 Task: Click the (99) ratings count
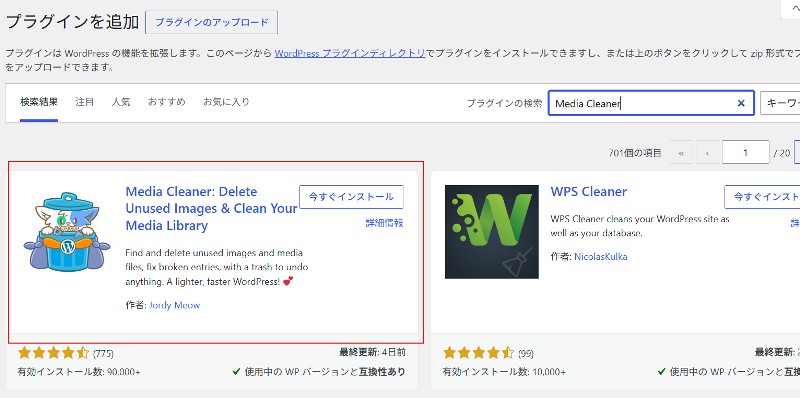pos(526,354)
